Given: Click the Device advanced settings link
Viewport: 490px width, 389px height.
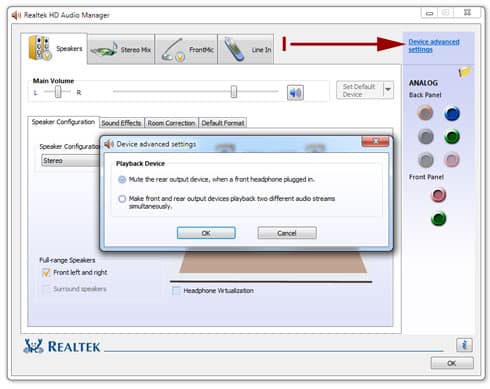Looking at the screenshot, I should tap(434, 46).
